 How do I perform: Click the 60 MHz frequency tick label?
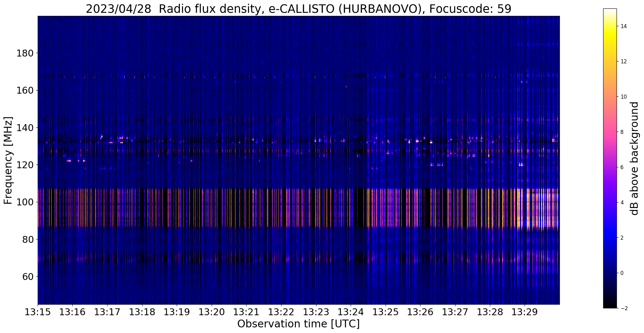click(27, 277)
